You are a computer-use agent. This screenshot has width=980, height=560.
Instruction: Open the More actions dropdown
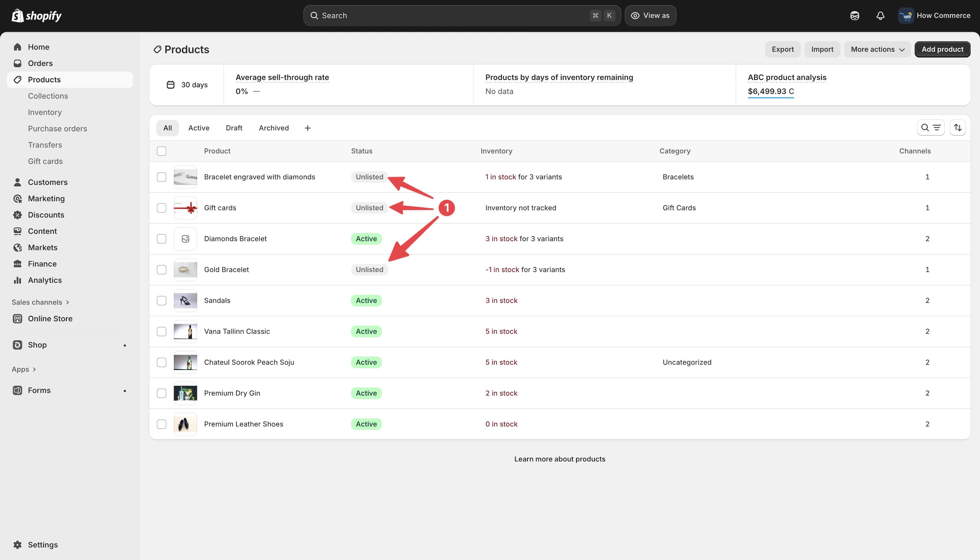[x=877, y=49]
